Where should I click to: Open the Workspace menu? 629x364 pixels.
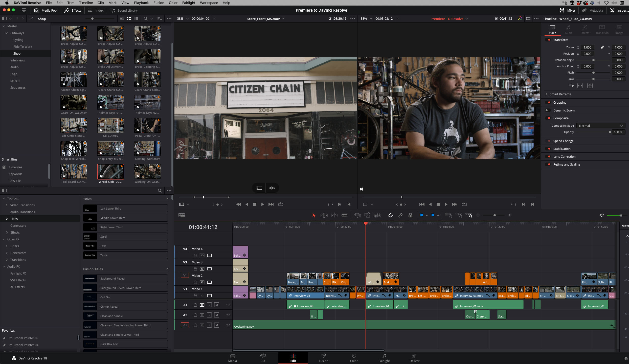point(209,3)
